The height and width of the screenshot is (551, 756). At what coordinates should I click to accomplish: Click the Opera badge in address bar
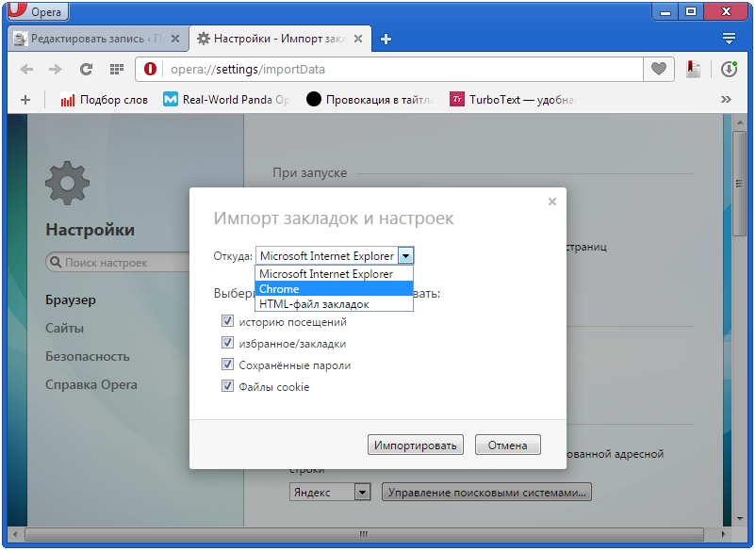[x=150, y=69]
